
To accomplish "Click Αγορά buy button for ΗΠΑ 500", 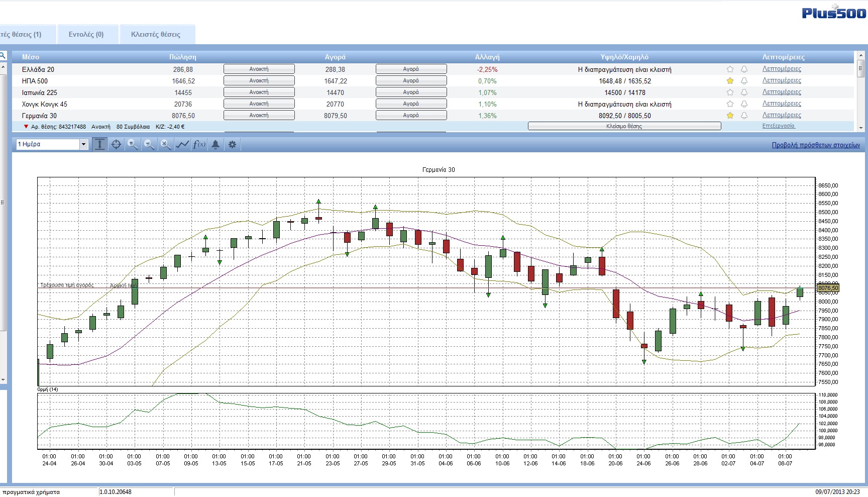I will click(411, 81).
